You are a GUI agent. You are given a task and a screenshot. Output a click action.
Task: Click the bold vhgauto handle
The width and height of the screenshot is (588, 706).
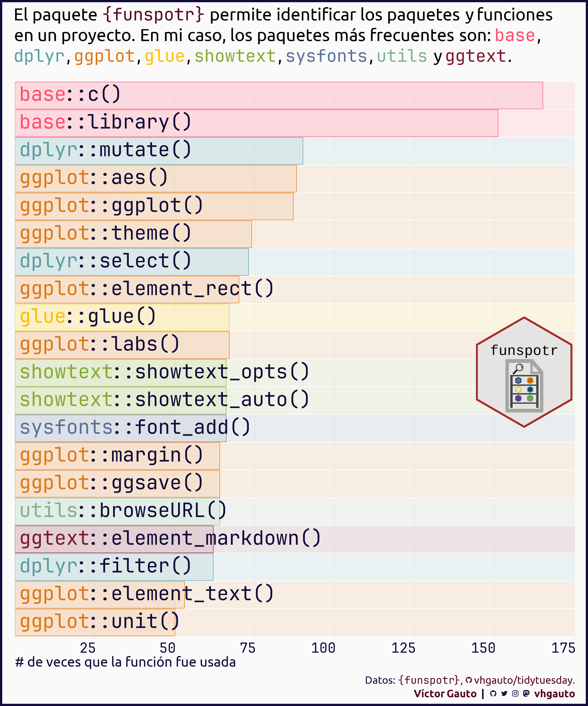[554, 694]
